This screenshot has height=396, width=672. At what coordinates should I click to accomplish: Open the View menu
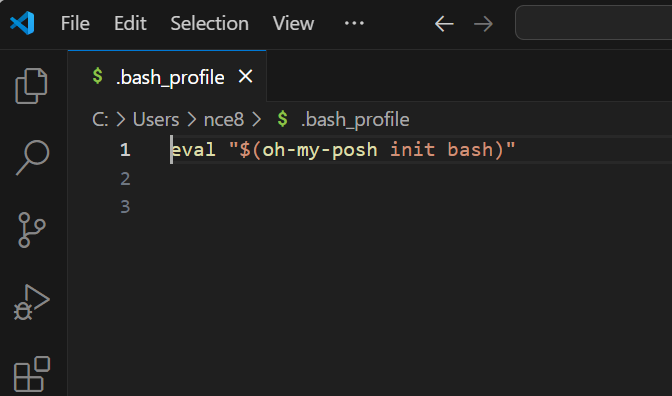click(294, 23)
